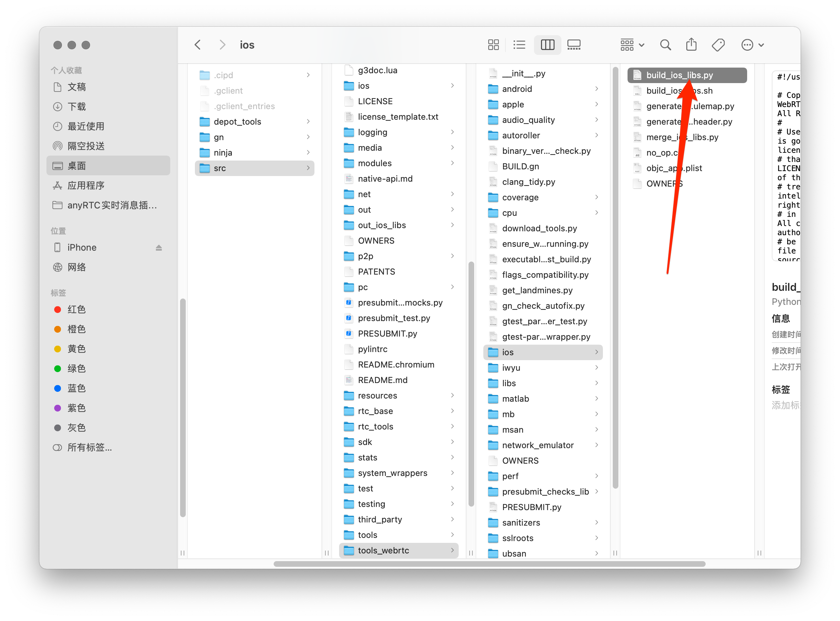Expand the android folder chevron
840x621 pixels.
tap(596, 89)
